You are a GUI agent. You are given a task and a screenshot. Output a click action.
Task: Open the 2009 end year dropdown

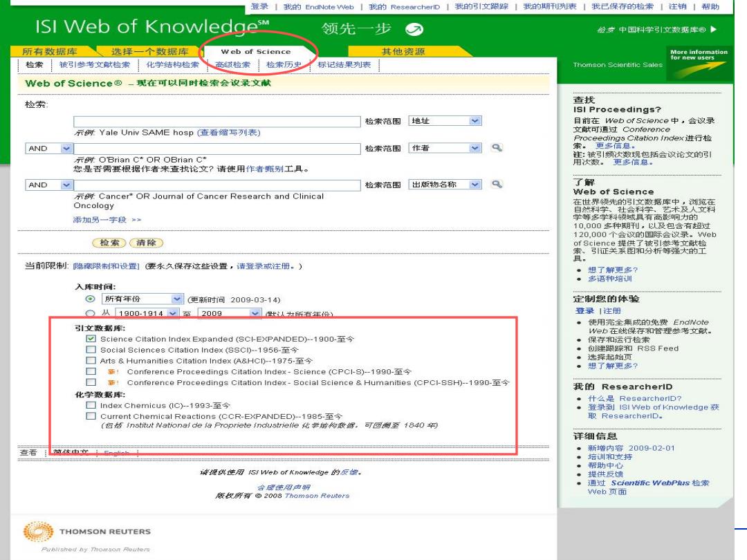click(230, 313)
